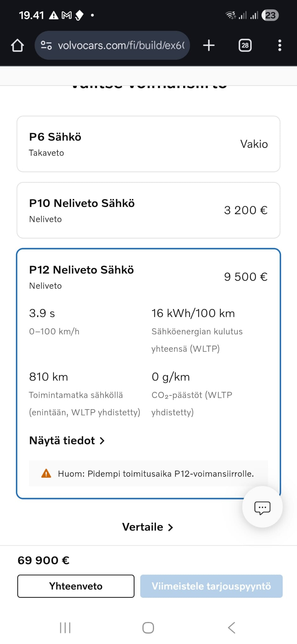Tap the Android recent apps icon
This screenshot has height=644, width=297.
pos(65,628)
